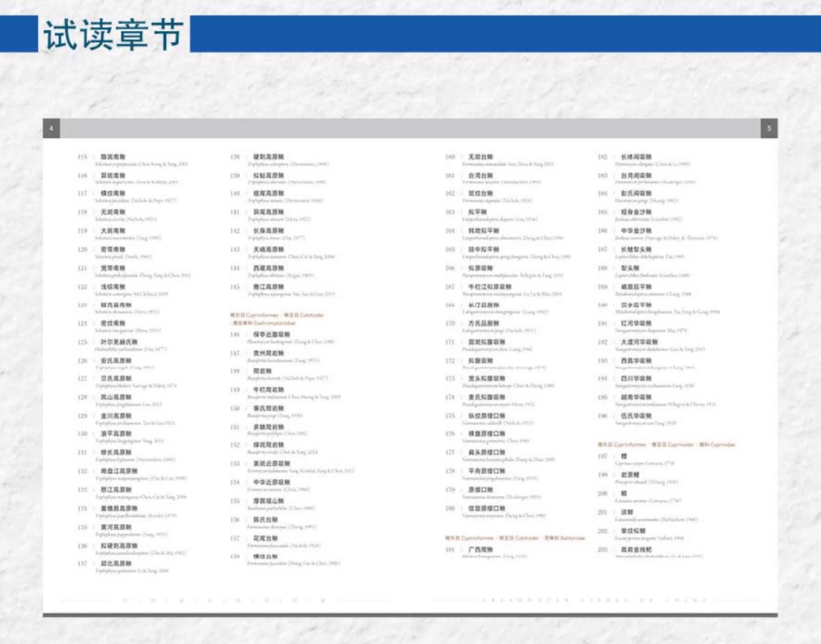Viewport: 821px width, 644px height.
Task: Click the page 5 number badge
Action: (x=769, y=129)
